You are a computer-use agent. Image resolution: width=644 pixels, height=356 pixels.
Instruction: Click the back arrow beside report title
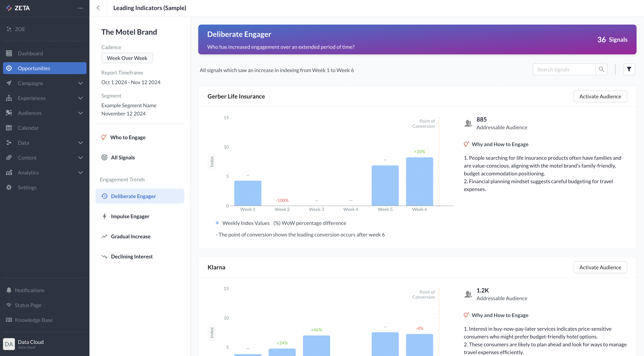(98, 8)
